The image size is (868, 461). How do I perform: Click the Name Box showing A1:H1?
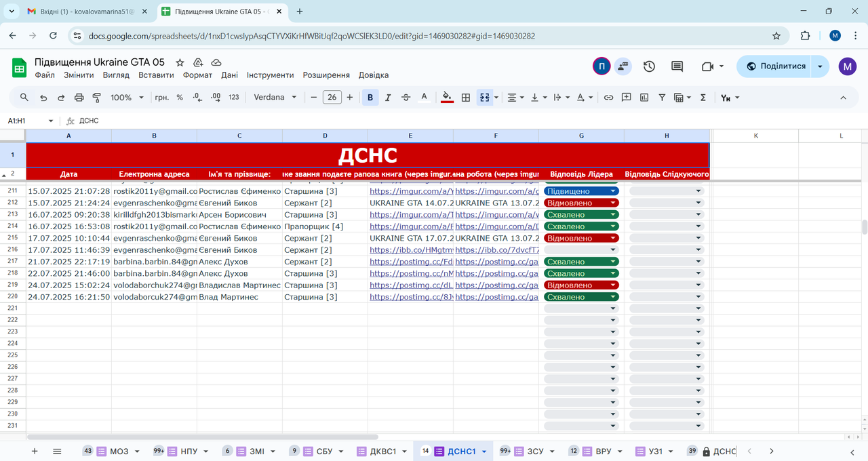(x=30, y=121)
